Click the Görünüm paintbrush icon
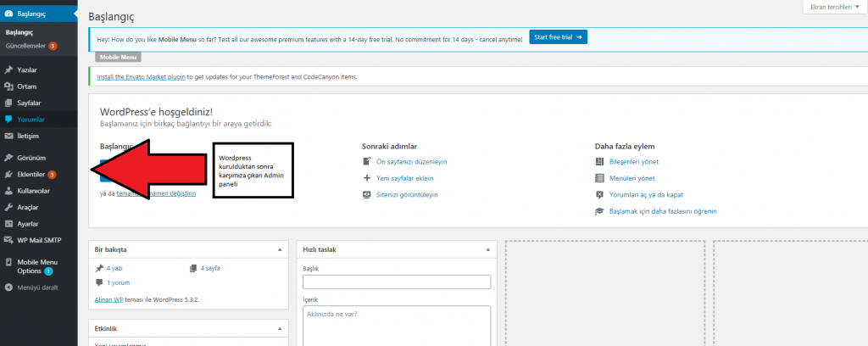 8,157
